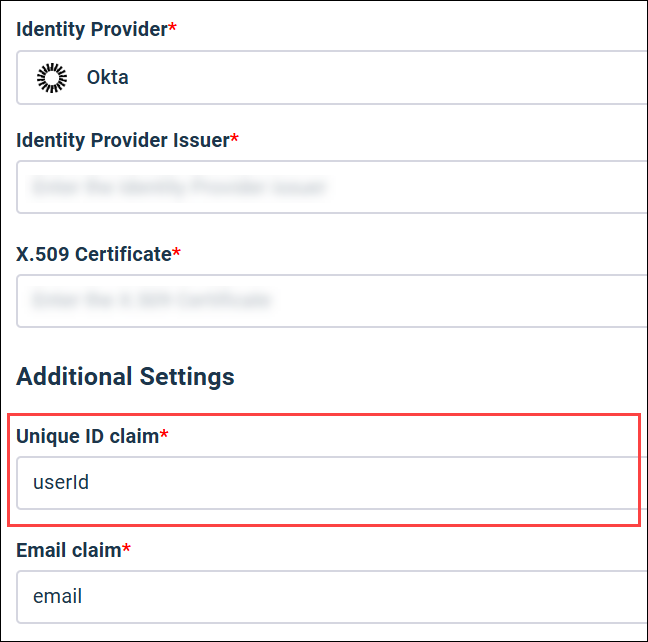Click the red asterisk after Unique ID claim
Viewport: 648px width, 642px height.
point(164,436)
